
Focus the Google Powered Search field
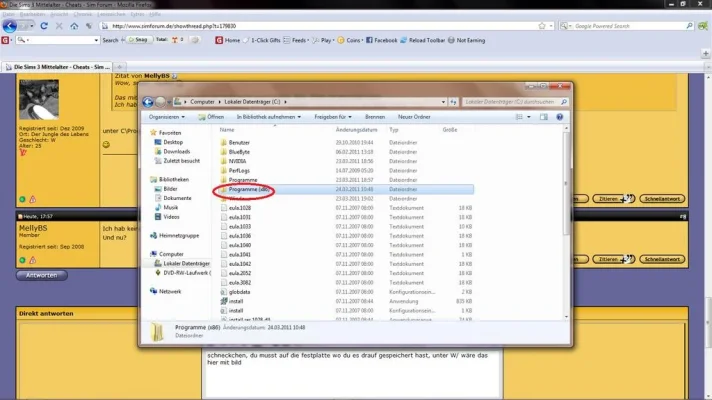629,26
